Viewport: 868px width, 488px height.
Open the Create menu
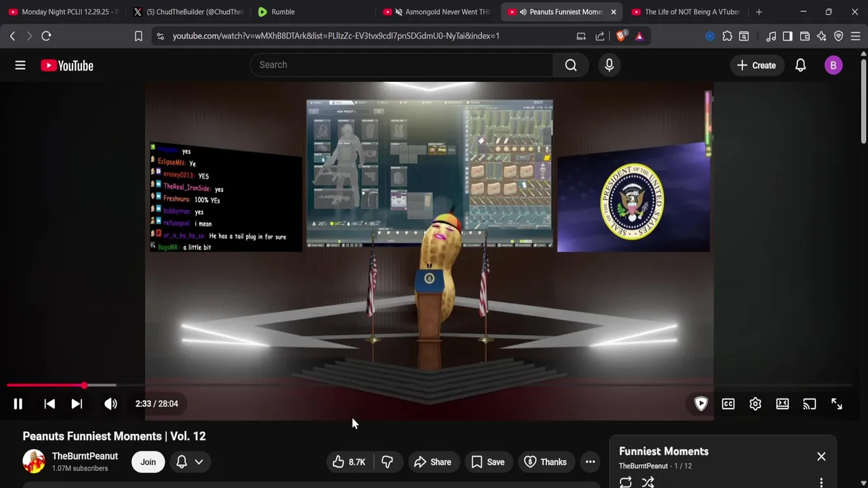click(x=756, y=65)
